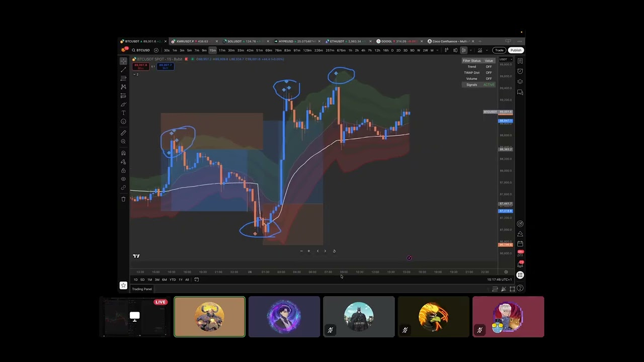This screenshot has width=644, height=362.
Task: Select the bars chart type icon
Action: [447, 50]
